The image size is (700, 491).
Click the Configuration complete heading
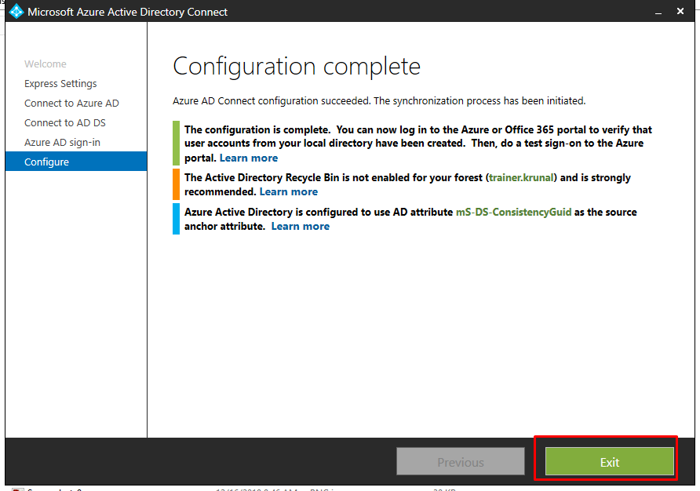(296, 67)
